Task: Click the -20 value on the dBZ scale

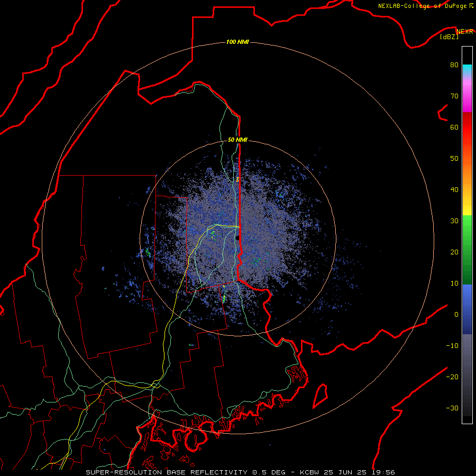Action: coord(452,377)
